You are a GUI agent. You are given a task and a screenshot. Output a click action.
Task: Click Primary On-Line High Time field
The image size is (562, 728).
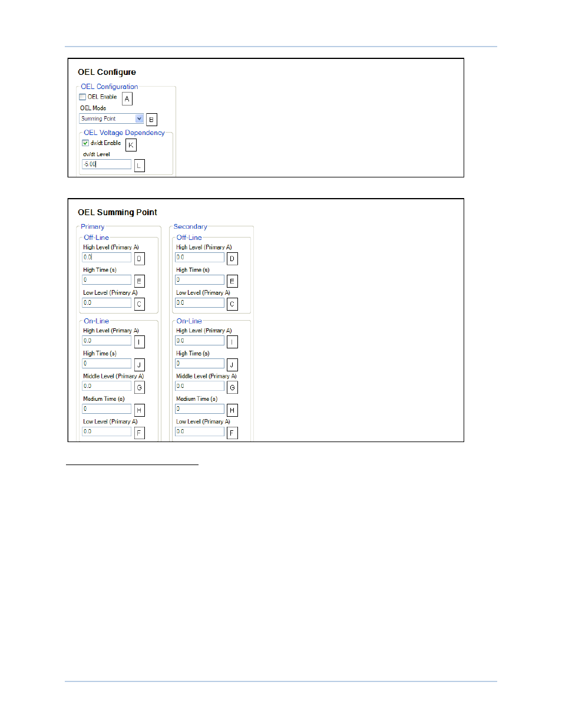(x=107, y=364)
